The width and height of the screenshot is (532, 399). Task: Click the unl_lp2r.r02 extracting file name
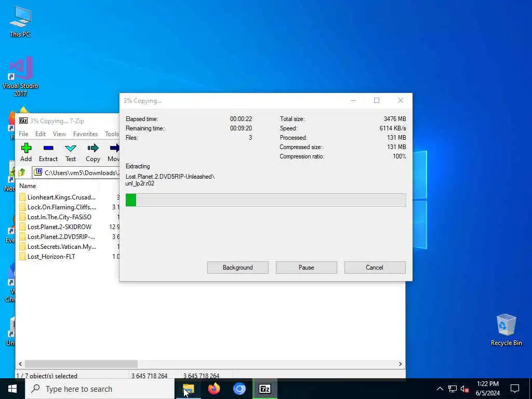[140, 183]
